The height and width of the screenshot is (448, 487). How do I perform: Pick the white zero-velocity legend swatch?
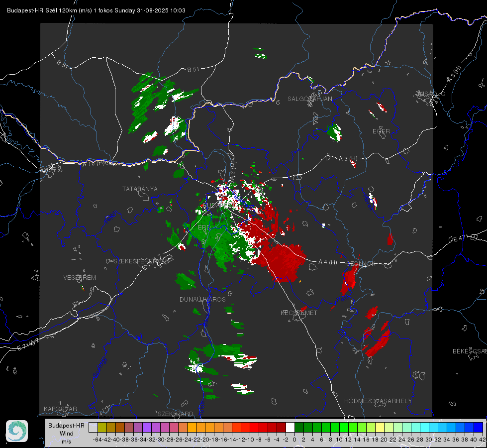(290, 428)
